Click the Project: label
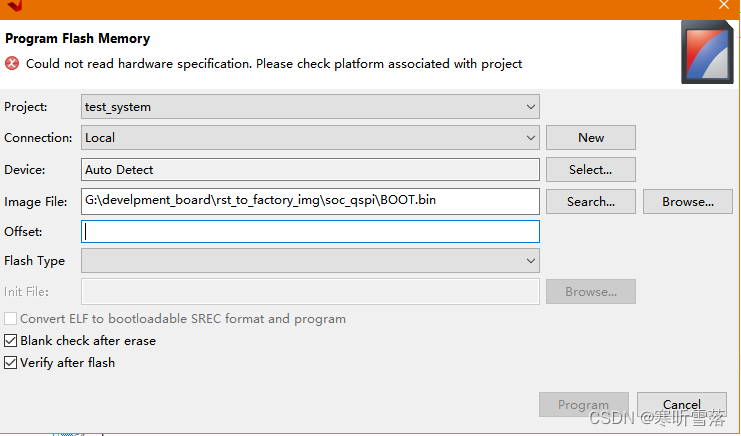The width and height of the screenshot is (741, 436). pyautogui.click(x=26, y=107)
